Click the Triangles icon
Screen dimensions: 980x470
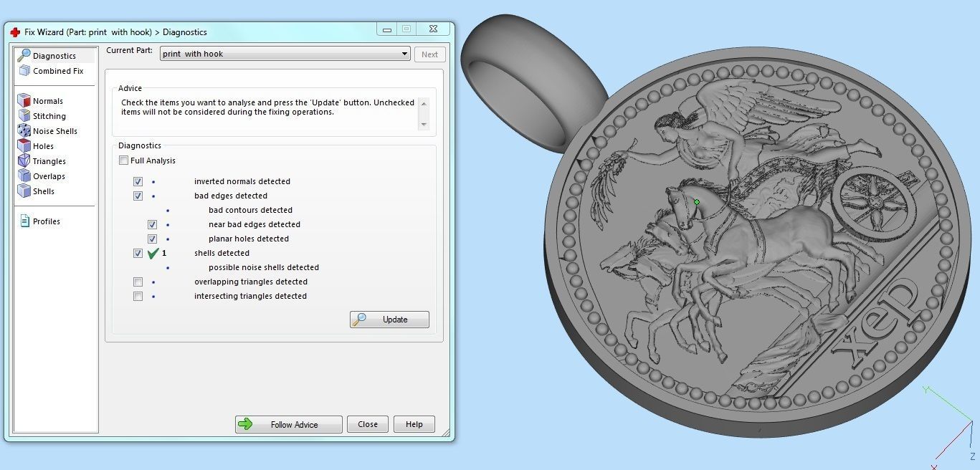(x=24, y=160)
